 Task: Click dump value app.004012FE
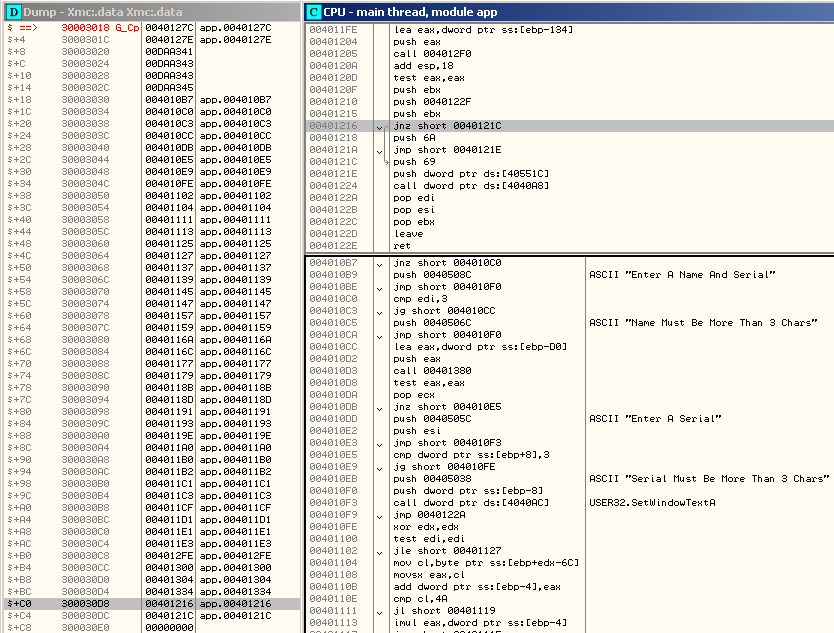coord(235,556)
